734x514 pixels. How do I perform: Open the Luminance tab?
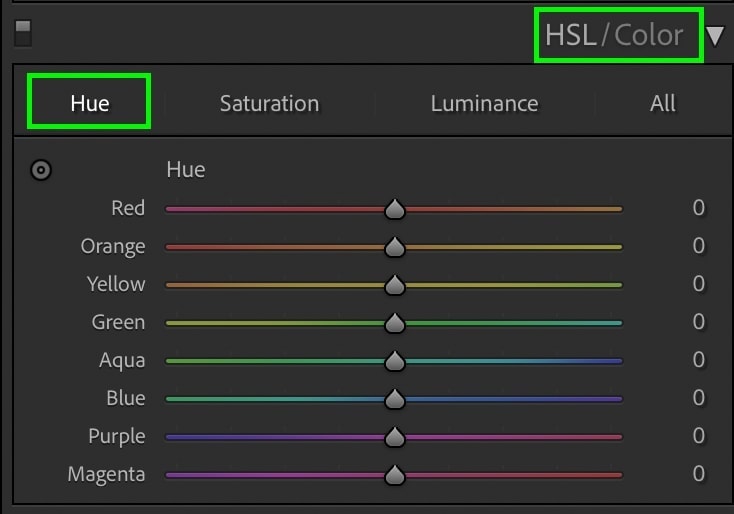pyautogui.click(x=484, y=103)
